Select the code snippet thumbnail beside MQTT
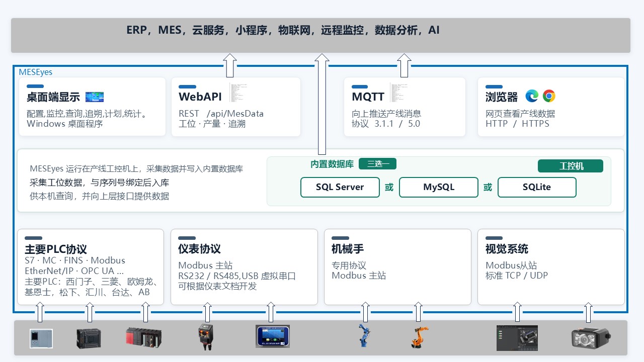The height and width of the screenshot is (362, 644). [x=398, y=93]
